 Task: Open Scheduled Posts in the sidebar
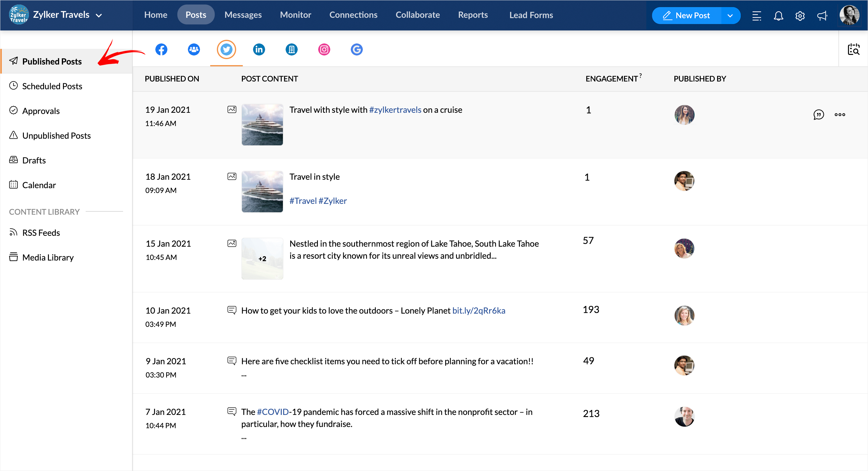point(52,86)
